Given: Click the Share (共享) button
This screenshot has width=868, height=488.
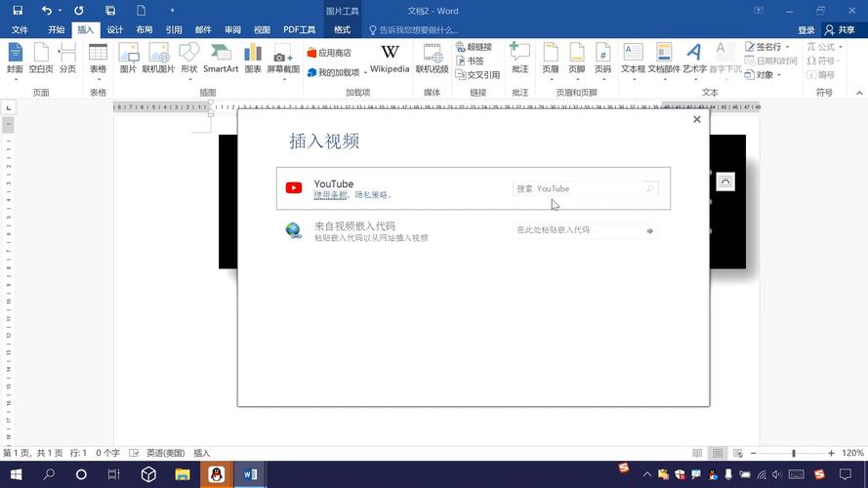Looking at the screenshot, I should tap(841, 30).
